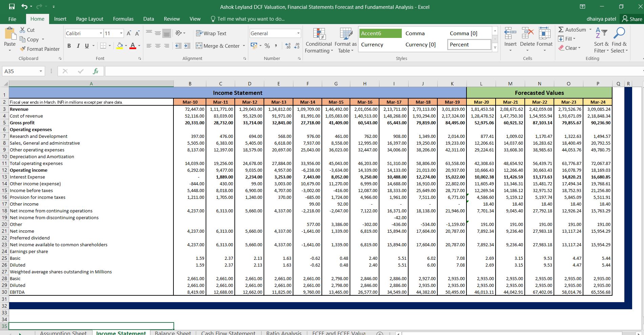This screenshot has width=644, height=335.
Task: Click the Cut scissors icon
Action: tap(23, 30)
